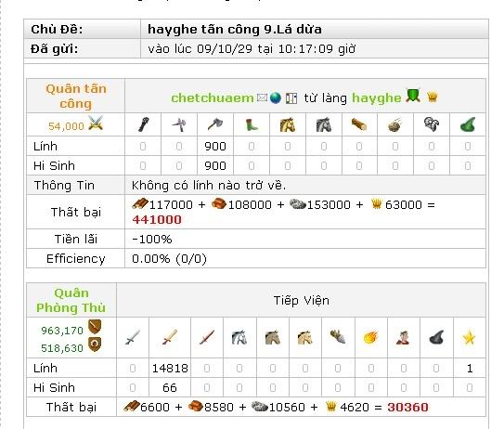The height and width of the screenshot is (429, 504).
Task: Click the crossed swords attack strength icon
Action: (96, 123)
